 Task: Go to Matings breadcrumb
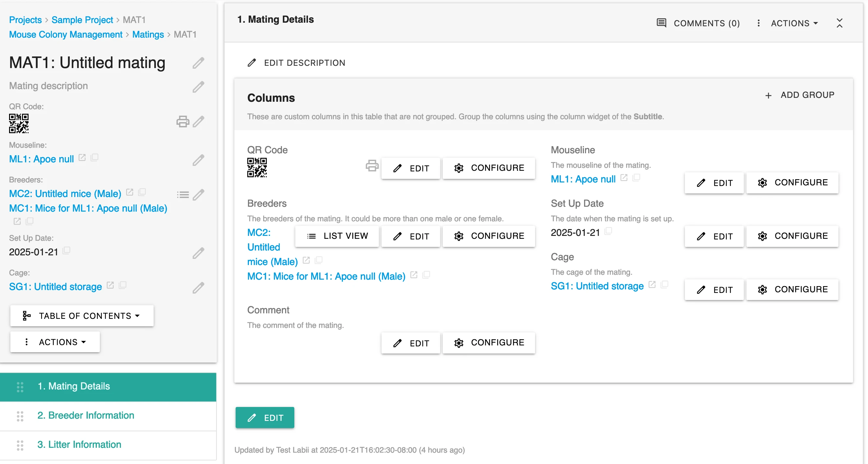point(148,34)
